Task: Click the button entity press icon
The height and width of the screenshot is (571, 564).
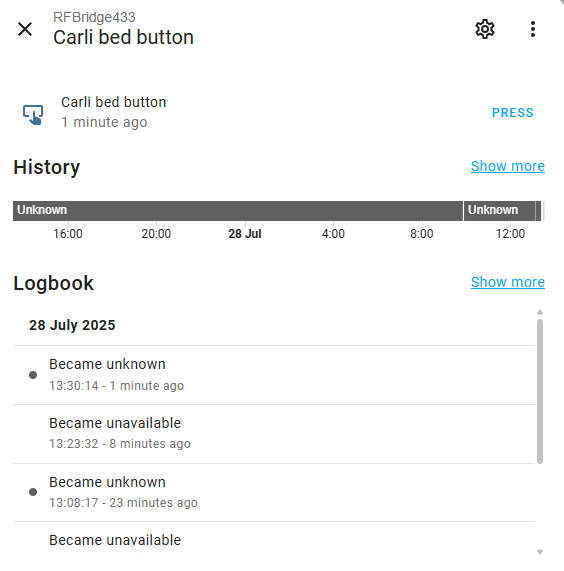Action: pos(33,114)
